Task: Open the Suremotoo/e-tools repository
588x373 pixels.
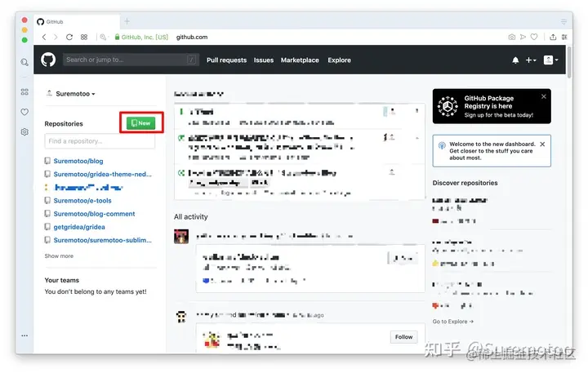Action: coord(82,201)
